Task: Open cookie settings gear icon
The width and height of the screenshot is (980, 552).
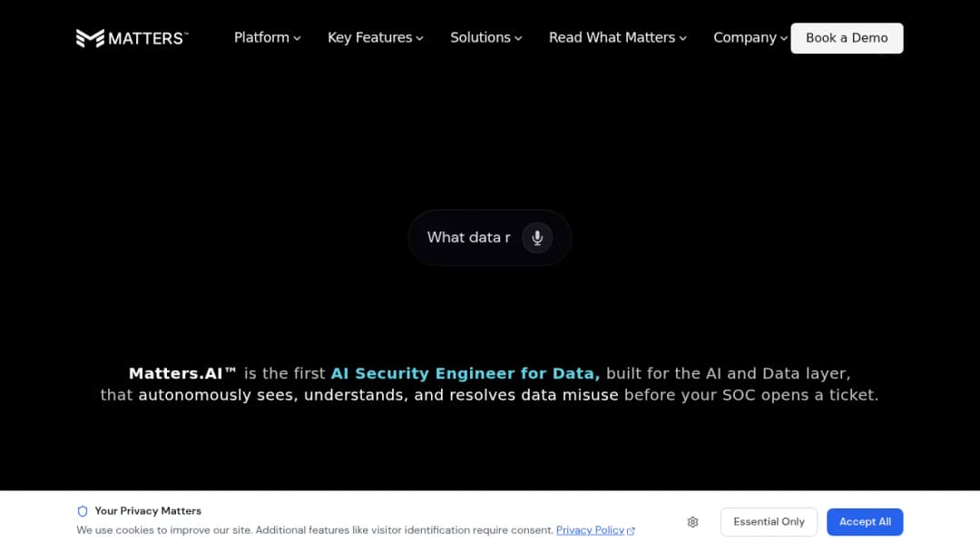Action: coord(692,522)
